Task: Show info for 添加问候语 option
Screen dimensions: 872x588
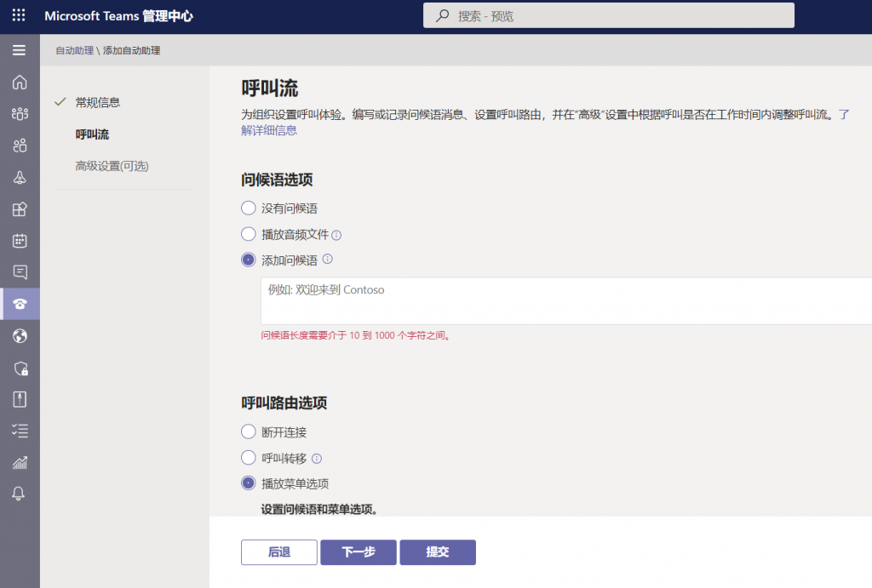Action: coord(328,259)
